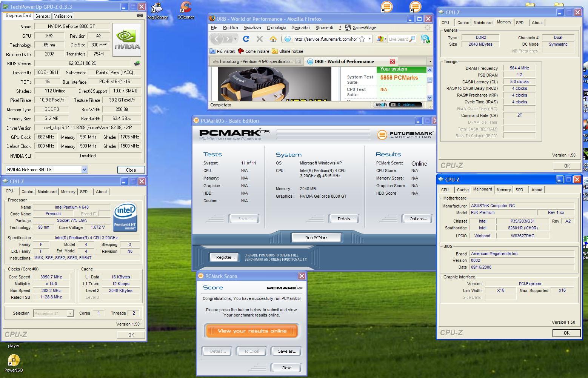588x378 pixels.
Task: Click the Intel Pentium 4 HT logo
Action: (x=125, y=218)
